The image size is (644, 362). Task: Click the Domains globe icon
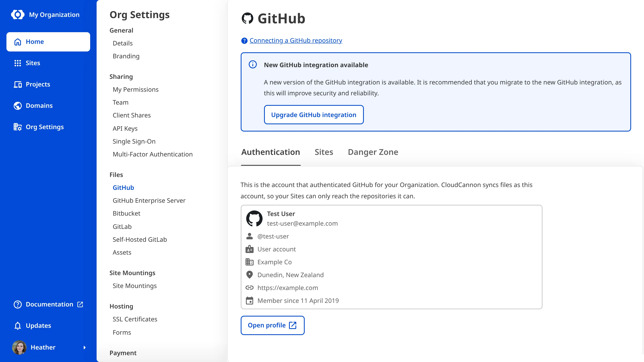pos(18,106)
